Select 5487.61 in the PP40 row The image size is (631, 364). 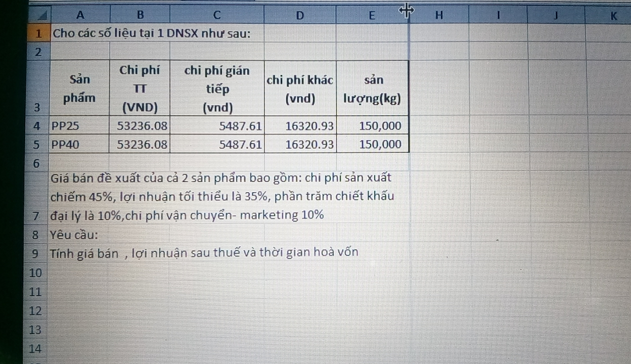pos(217,145)
